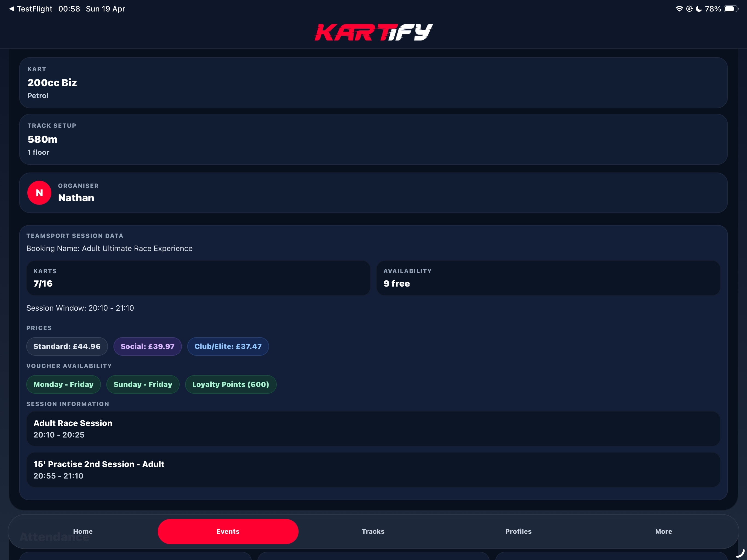Tap the VOUCHER AVAILABILITY heading

point(69,366)
